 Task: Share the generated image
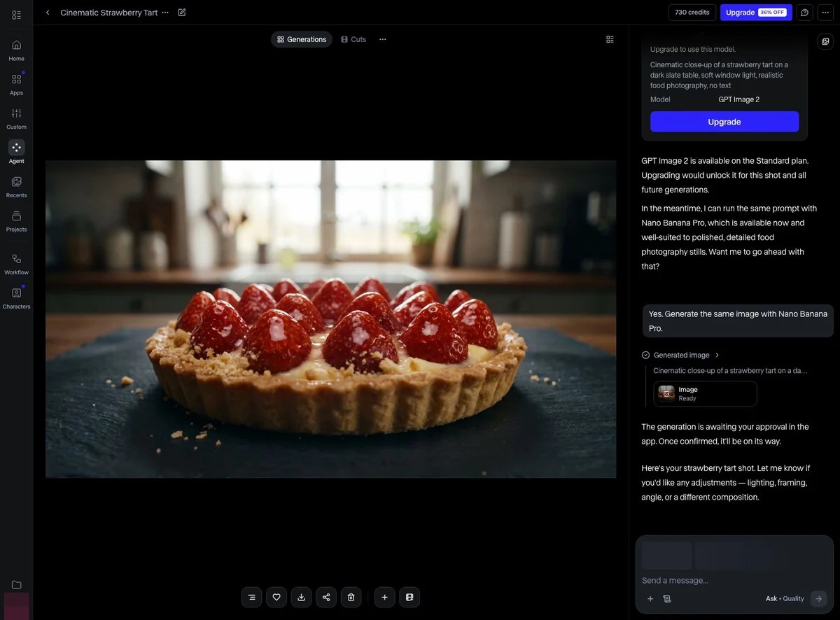pyautogui.click(x=326, y=597)
